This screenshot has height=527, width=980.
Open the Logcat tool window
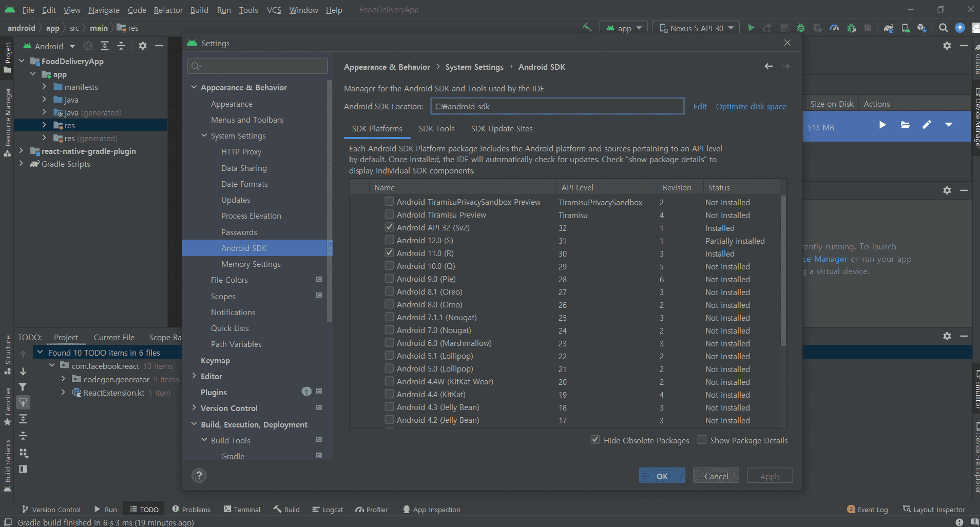tap(328, 509)
